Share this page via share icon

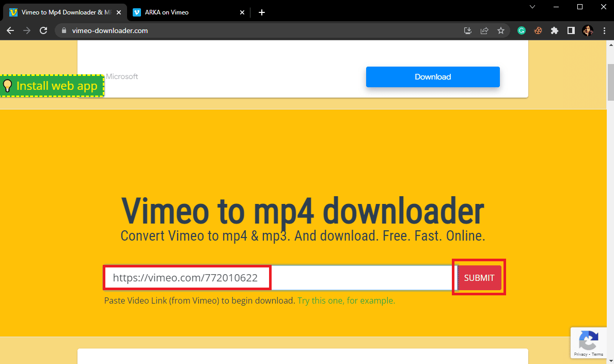click(484, 30)
